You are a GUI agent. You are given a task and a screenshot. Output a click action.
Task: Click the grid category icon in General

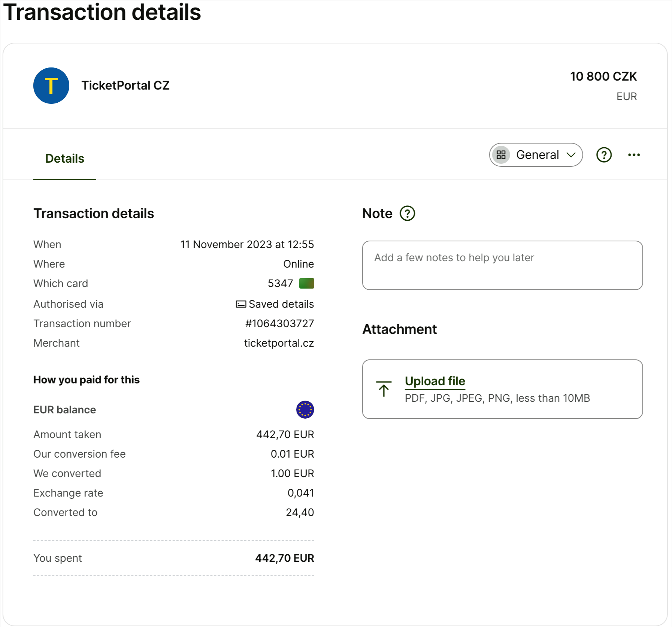click(501, 155)
